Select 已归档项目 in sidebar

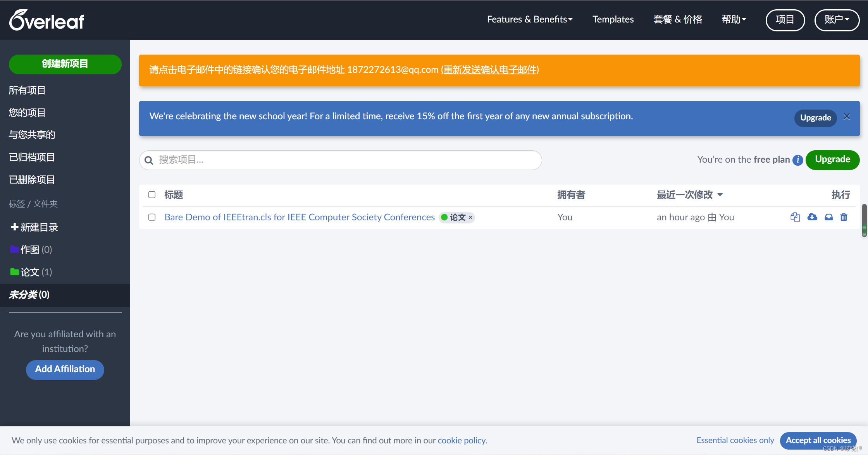click(x=32, y=157)
